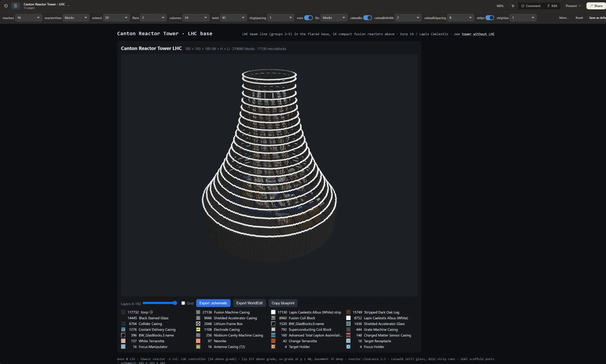The image size is (606, 364).
Task: Toggle the strips switch
Action: click(x=490, y=18)
